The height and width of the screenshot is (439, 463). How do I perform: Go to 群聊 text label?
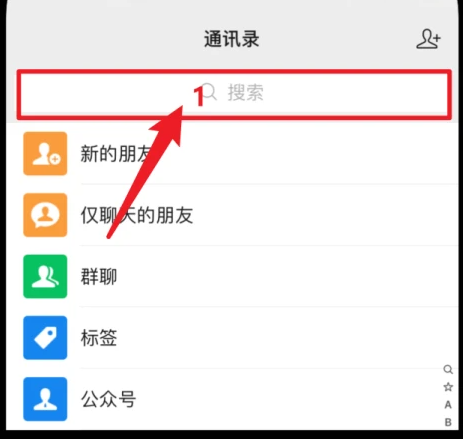99,277
